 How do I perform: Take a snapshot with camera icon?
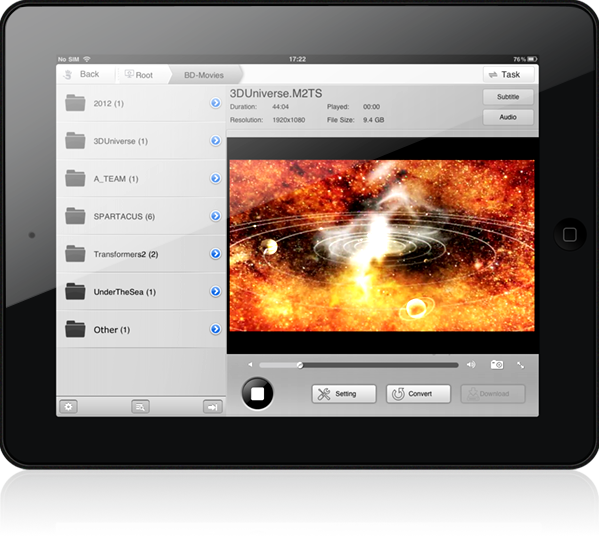coord(497,365)
